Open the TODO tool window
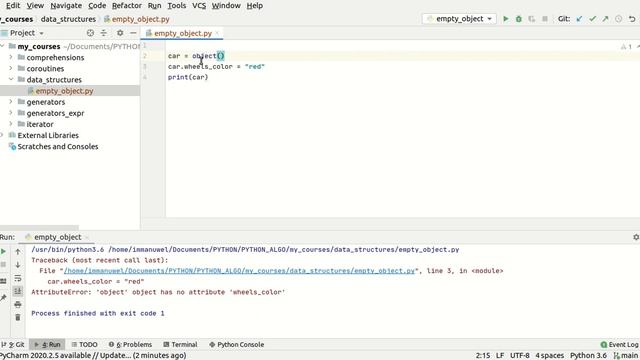This screenshot has width=640, height=360. [84, 344]
